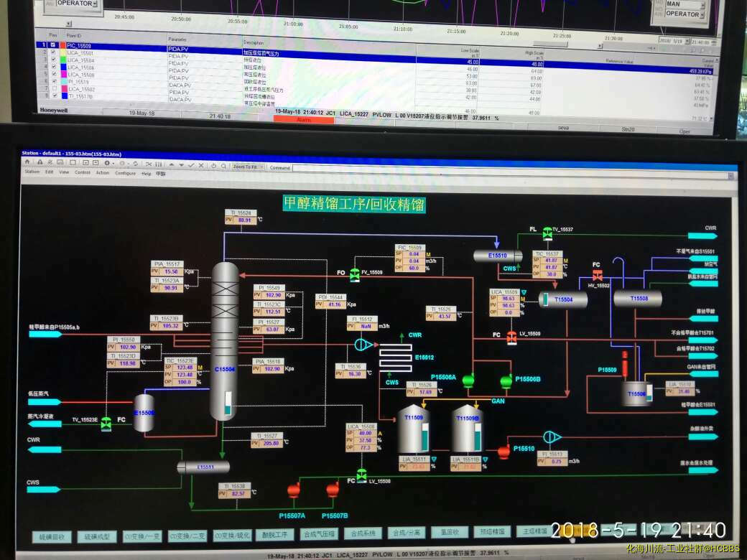The height and width of the screenshot is (560, 747).
Task: Click the FV_15509 control valve icon
Action: [354, 275]
